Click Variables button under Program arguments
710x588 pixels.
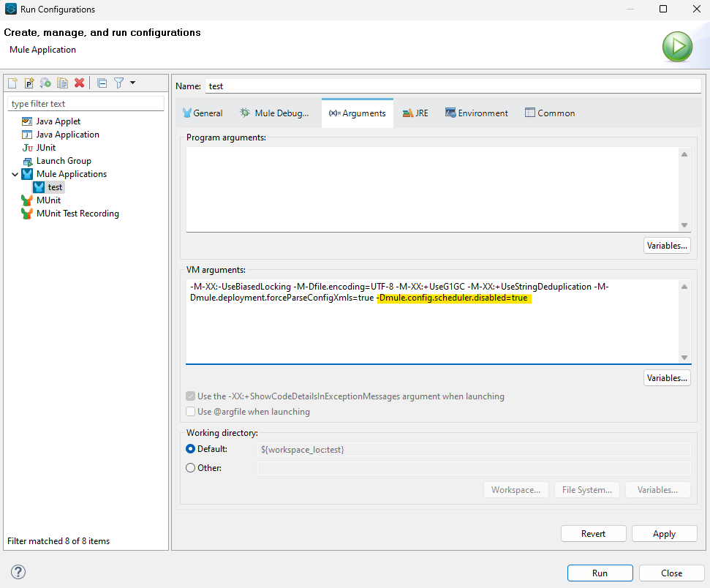pyautogui.click(x=667, y=246)
